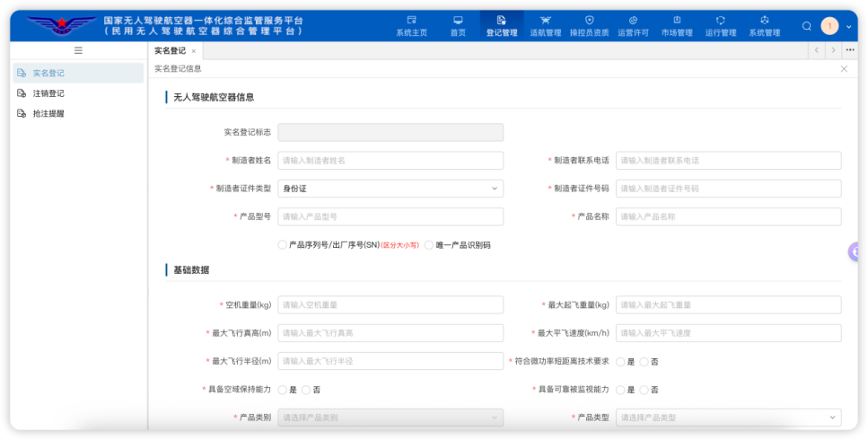868x440 pixels.
Task: Open 抢注提醒 in the left sidebar
Action: (x=48, y=114)
